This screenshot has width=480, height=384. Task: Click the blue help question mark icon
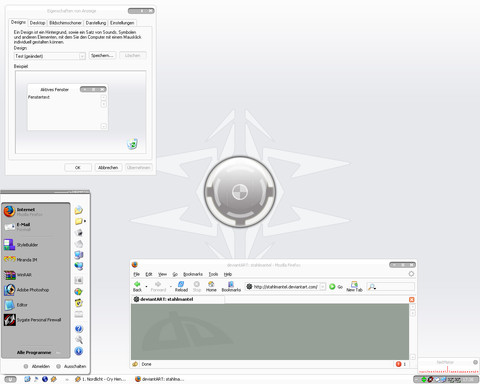79,329
